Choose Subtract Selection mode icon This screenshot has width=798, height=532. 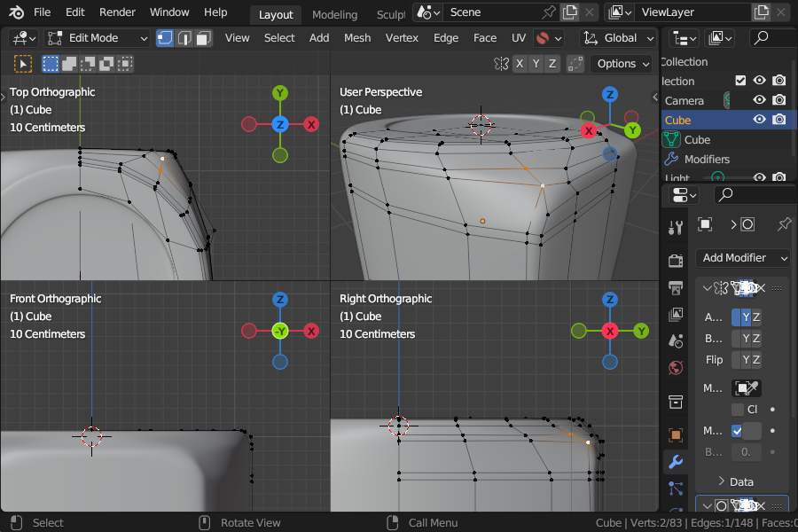click(x=88, y=64)
